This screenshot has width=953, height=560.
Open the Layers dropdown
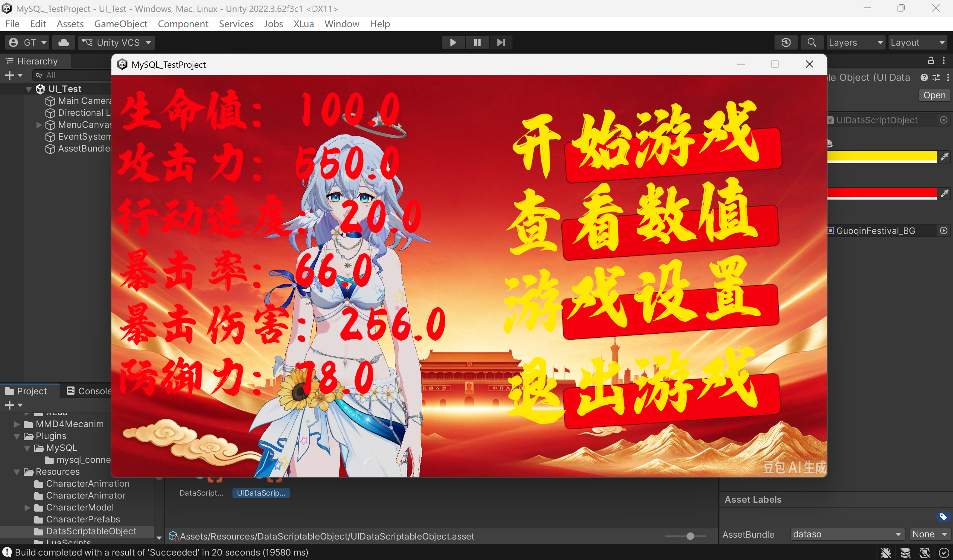coord(855,42)
